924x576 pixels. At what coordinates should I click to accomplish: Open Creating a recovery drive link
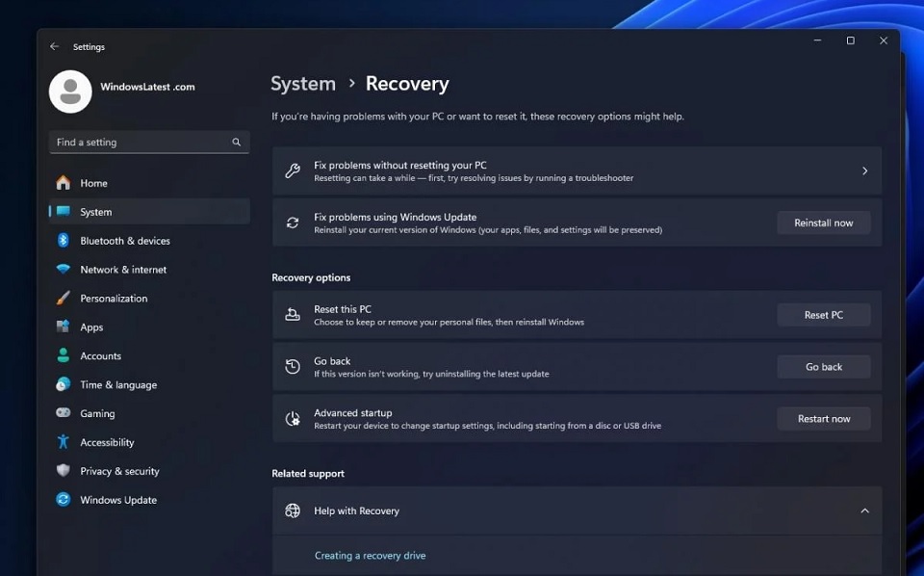point(370,556)
